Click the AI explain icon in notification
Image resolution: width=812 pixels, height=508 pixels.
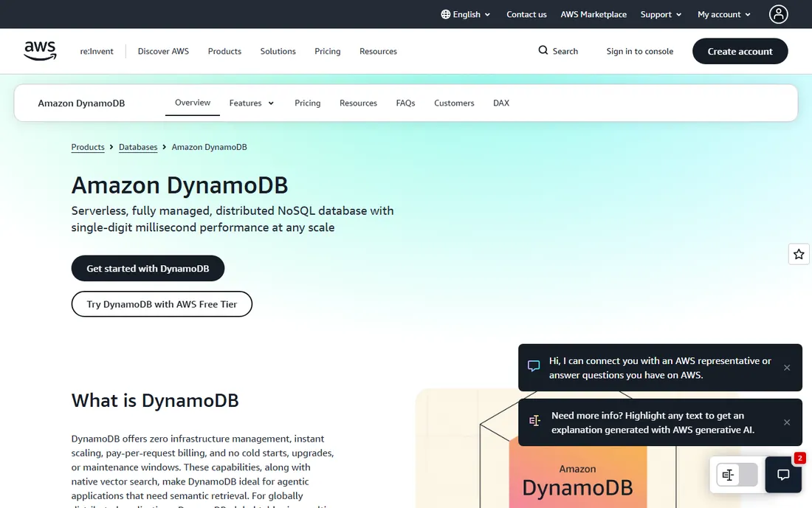(x=534, y=420)
